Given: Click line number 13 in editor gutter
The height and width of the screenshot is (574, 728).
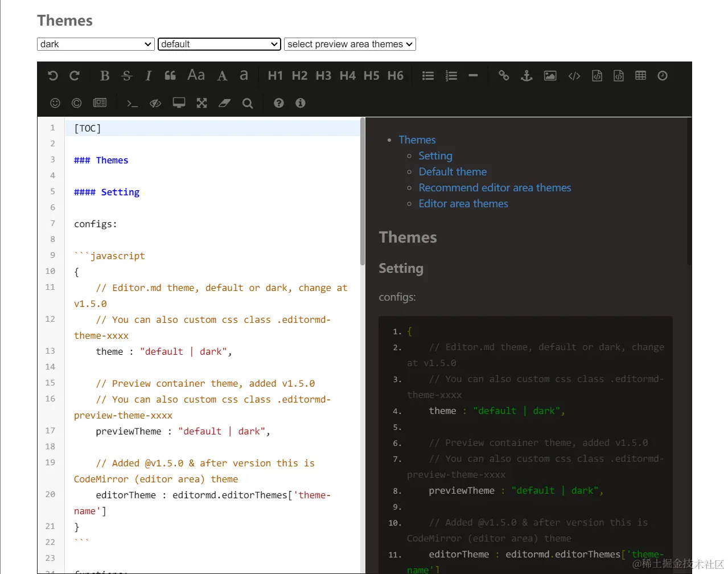Looking at the screenshot, I should click(x=50, y=351).
